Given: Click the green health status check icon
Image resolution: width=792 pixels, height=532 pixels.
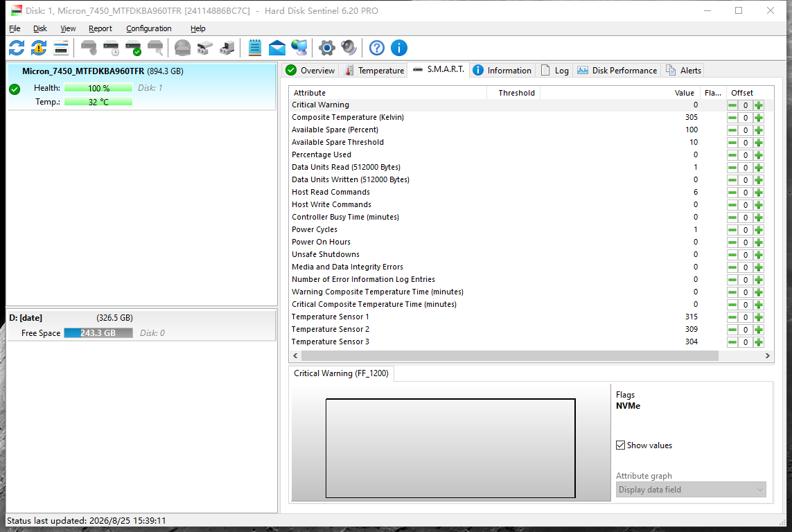Looking at the screenshot, I should point(15,89).
